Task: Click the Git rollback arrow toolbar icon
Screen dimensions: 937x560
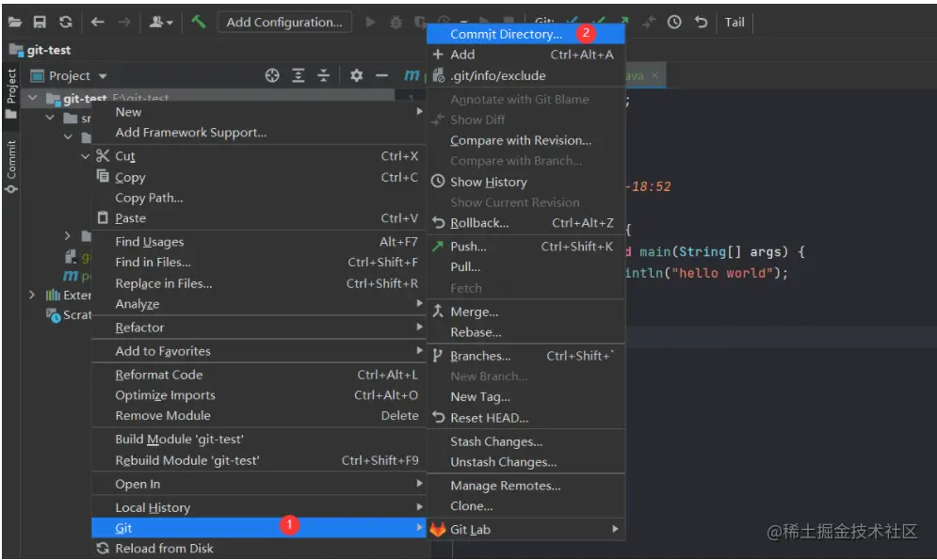Action: tap(701, 22)
